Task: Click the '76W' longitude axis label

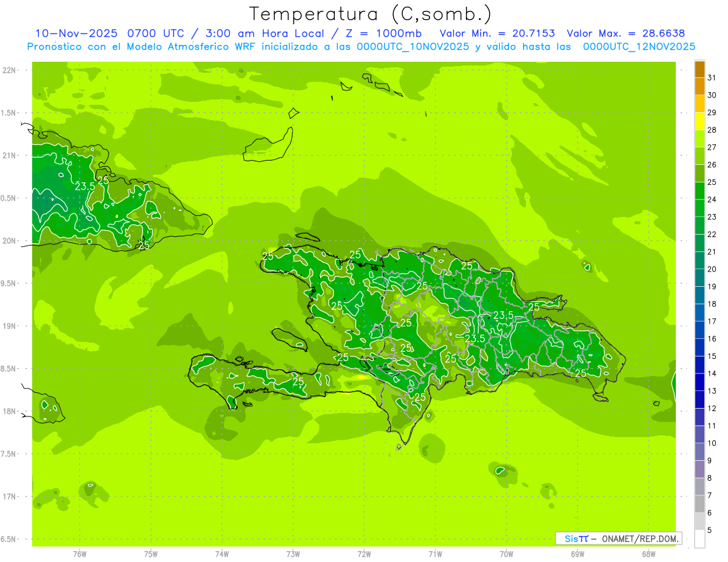Action: tap(79, 554)
